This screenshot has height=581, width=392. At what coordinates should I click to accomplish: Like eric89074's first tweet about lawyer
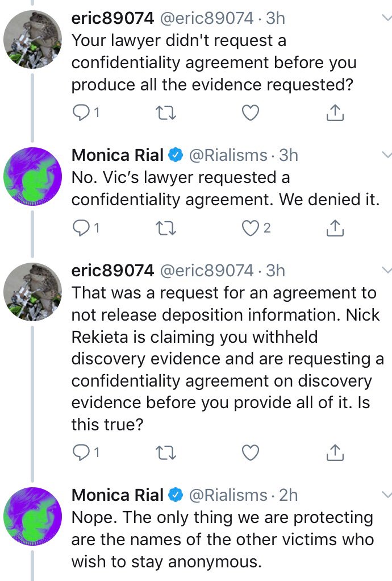(250, 113)
